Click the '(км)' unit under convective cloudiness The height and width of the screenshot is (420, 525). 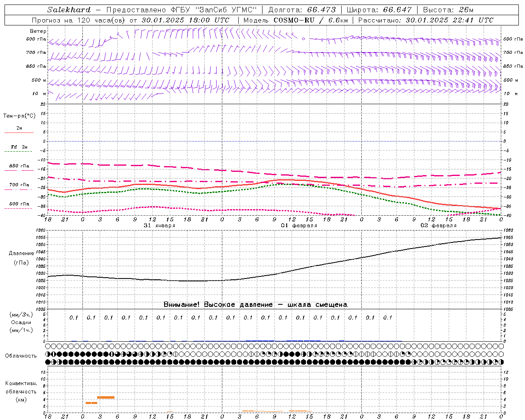pos(21,399)
